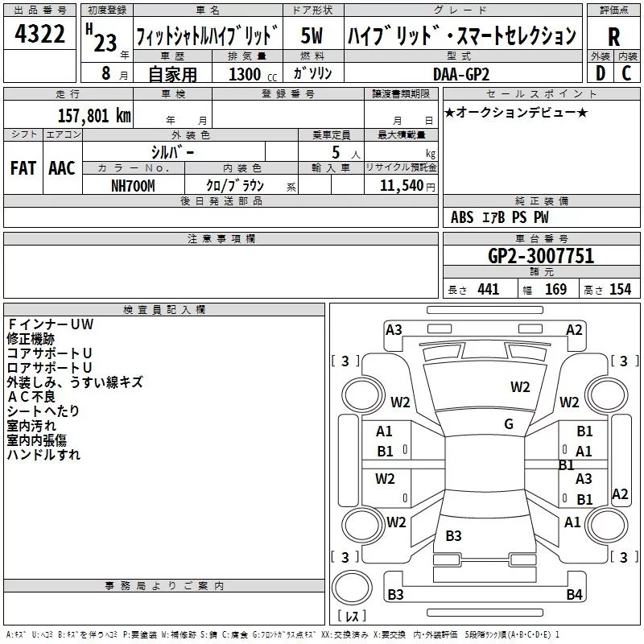Click the 純正装備 header

pyautogui.click(x=541, y=200)
